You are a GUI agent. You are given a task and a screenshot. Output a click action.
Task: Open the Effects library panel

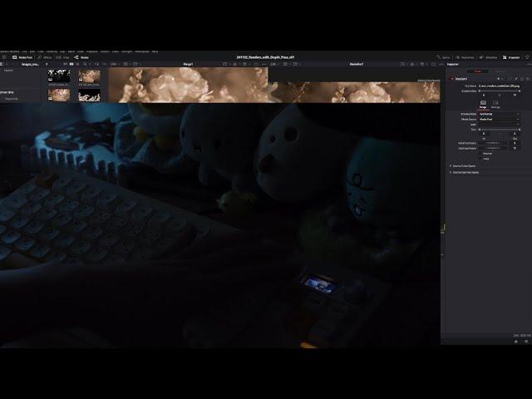tap(45, 57)
